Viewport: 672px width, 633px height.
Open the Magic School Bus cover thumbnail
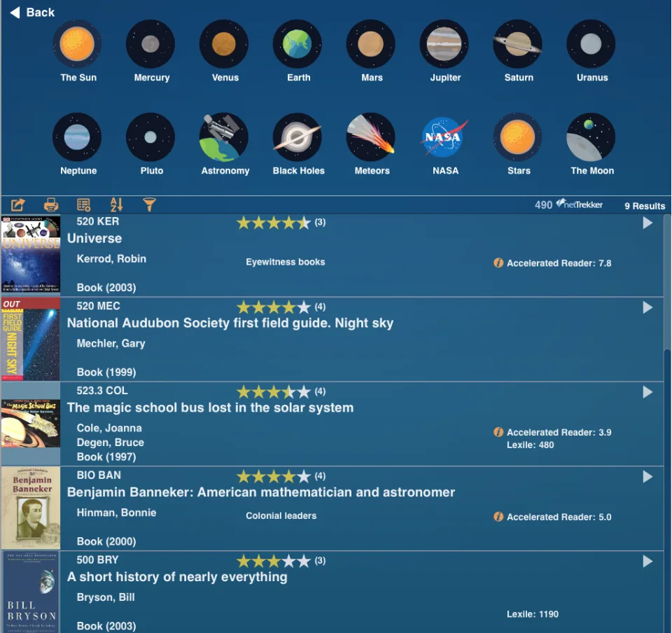31,424
